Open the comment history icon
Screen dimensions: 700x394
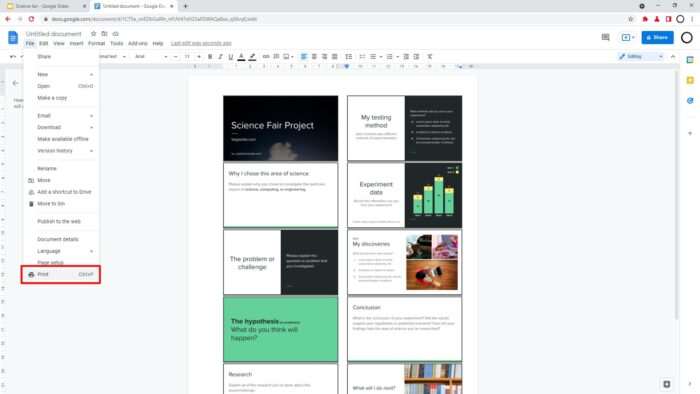point(605,37)
